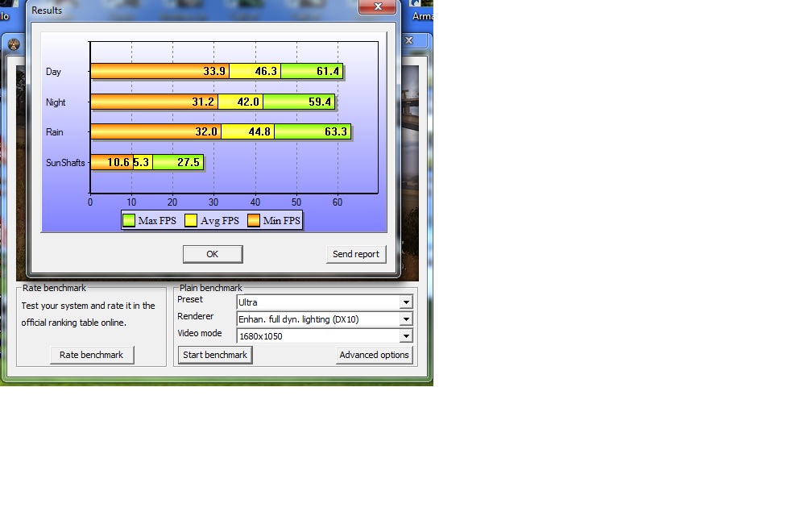Viewport: 812px width, 508px height.
Task: Click the Day max FPS value 61.4
Action: tap(328, 71)
